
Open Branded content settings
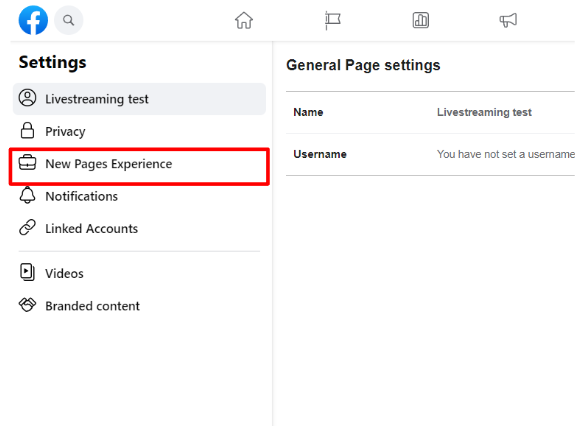coord(139,306)
